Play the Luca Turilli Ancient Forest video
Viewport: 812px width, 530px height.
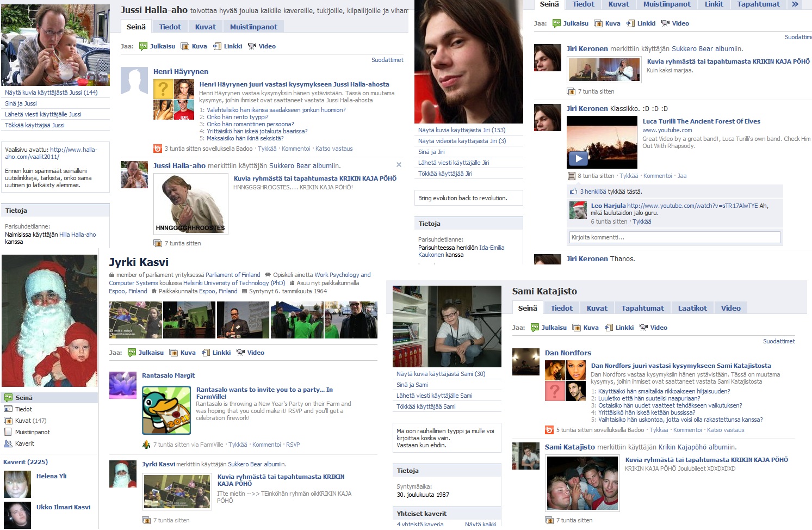tap(578, 158)
